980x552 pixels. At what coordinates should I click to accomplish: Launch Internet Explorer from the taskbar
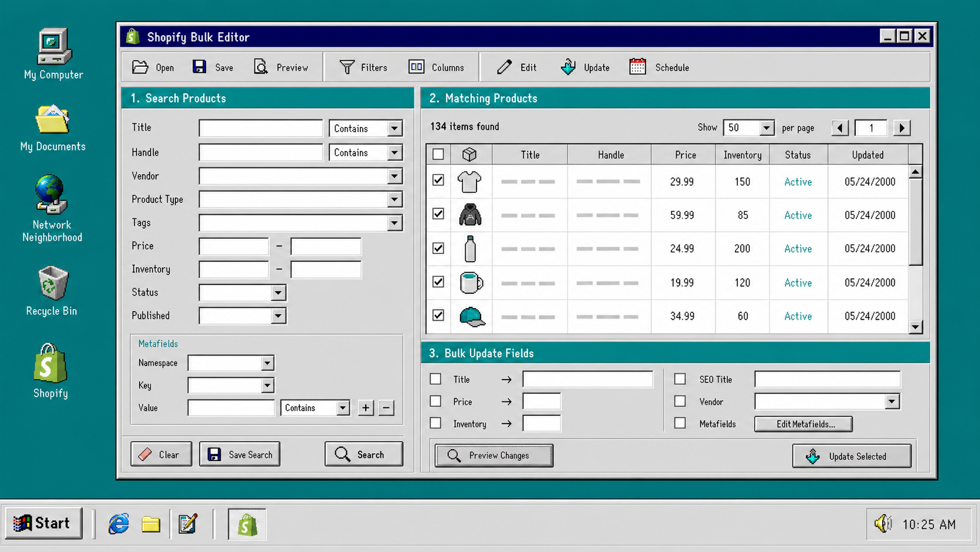(x=119, y=524)
